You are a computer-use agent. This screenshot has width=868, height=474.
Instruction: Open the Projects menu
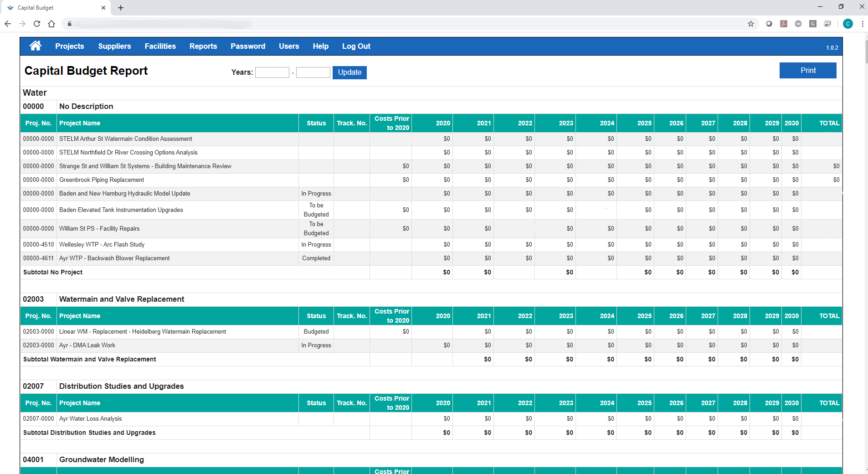(70, 46)
